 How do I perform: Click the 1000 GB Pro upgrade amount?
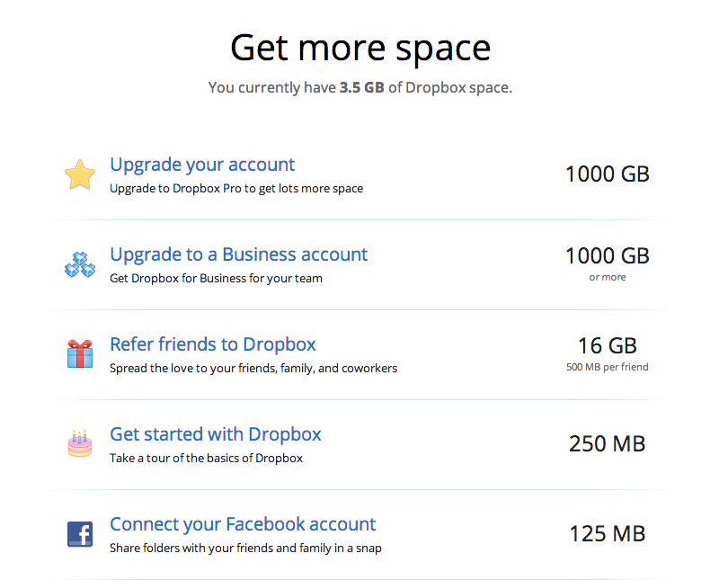[607, 174]
